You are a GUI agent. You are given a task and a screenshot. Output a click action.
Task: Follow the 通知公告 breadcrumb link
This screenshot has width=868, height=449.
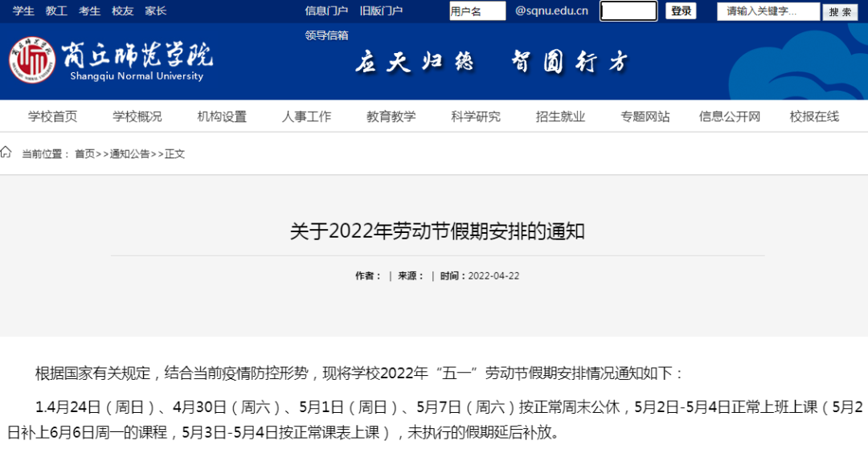click(129, 153)
